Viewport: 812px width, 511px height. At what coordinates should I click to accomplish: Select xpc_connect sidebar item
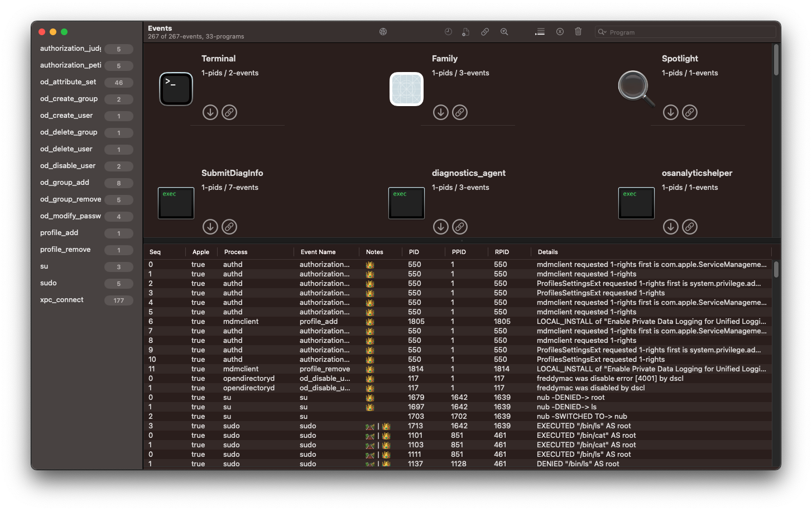(87, 300)
